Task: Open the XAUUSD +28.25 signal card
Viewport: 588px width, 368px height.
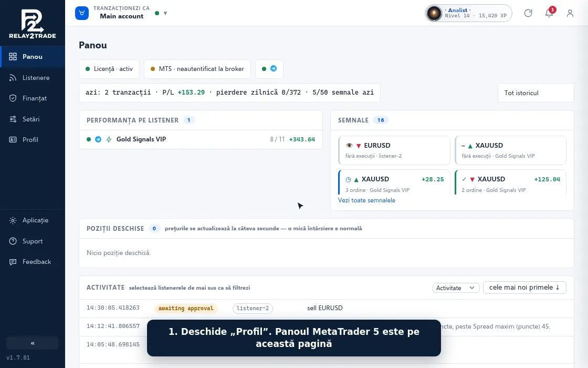Action: click(394, 182)
